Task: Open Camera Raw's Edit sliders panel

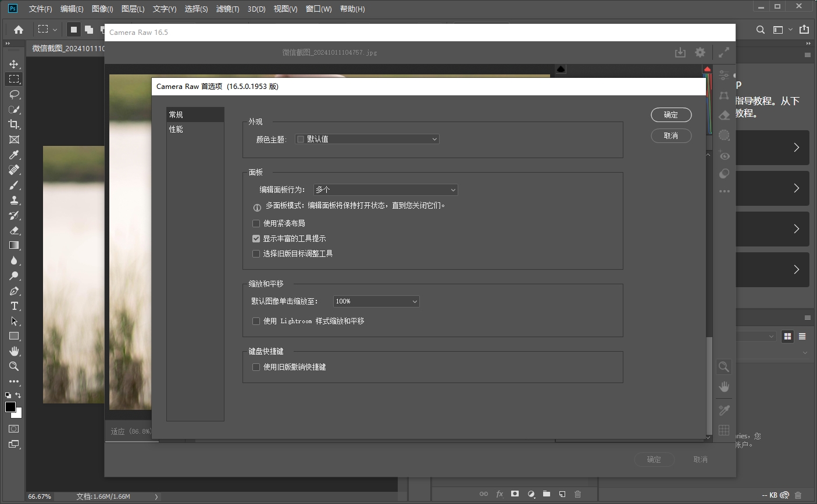Action: coord(723,74)
